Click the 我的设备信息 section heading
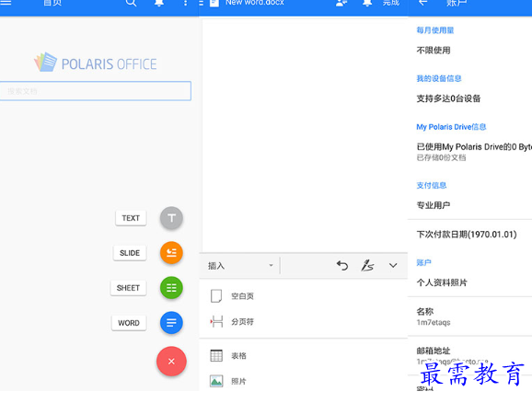 [x=439, y=78]
